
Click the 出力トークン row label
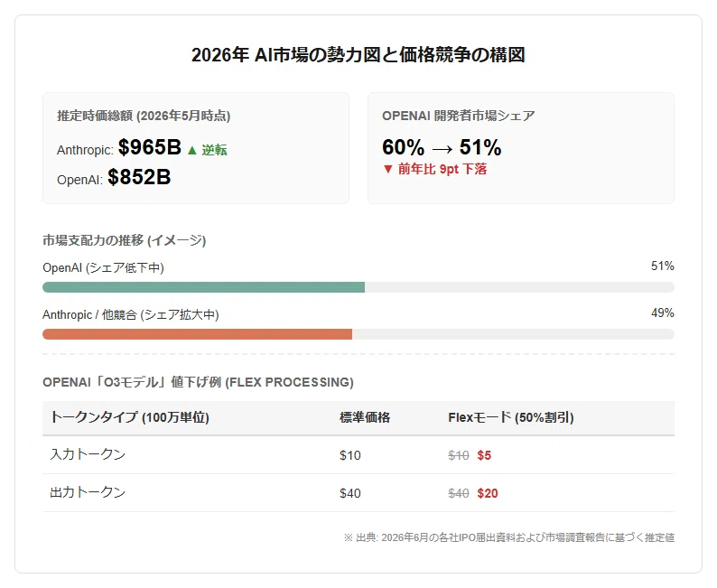(x=88, y=492)
